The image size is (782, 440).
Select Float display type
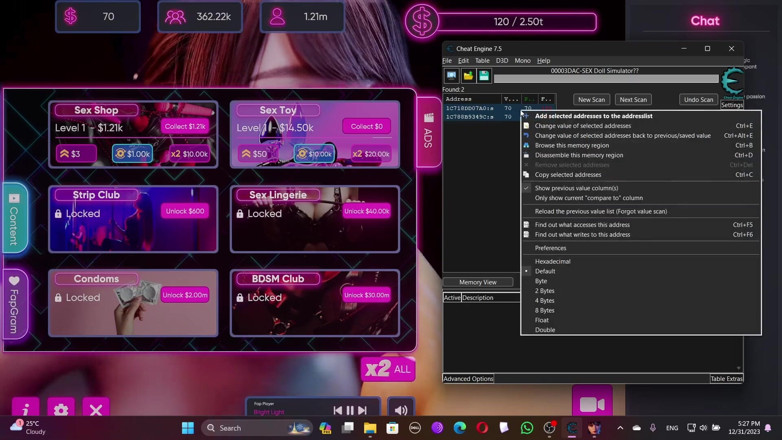[x=641, y=320]
